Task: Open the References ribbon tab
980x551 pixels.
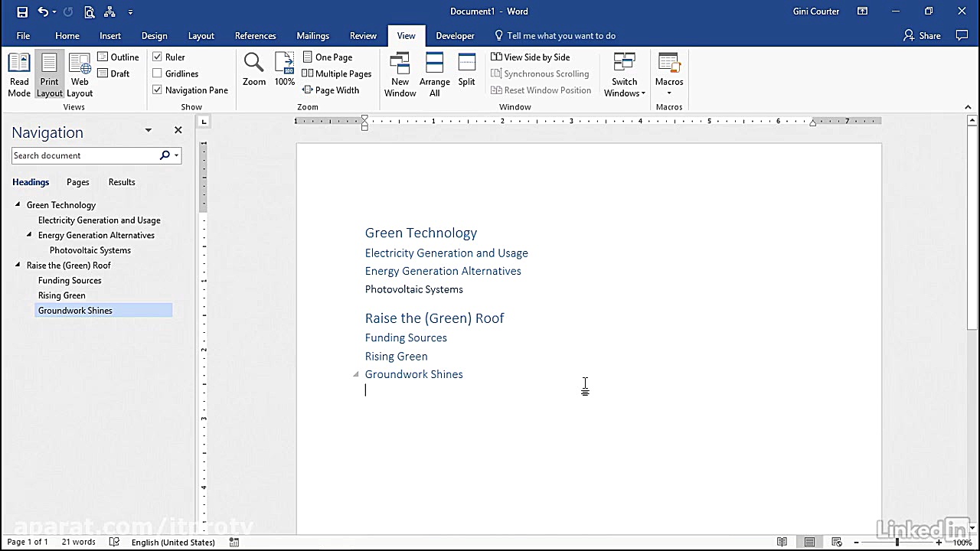Action: click(255, 36)
